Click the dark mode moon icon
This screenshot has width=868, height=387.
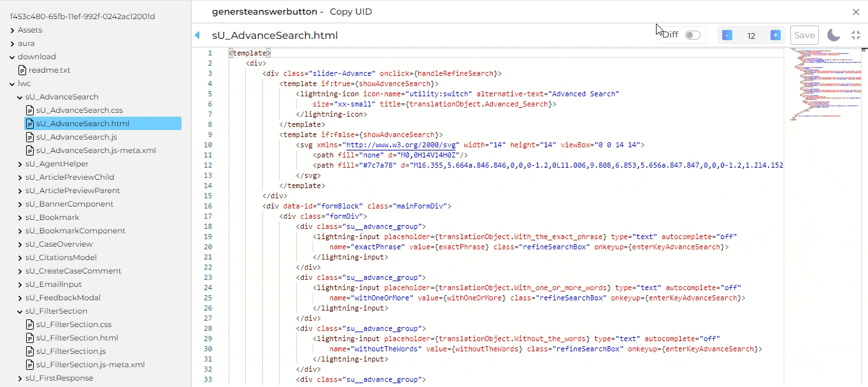pyautogui.click(x=833, y=35)
